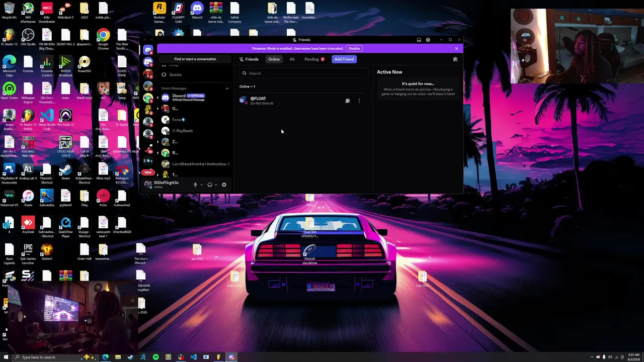
Task: Toggle microphone mute in Discord
Action: pyautogui.click(x=195, y=185)
